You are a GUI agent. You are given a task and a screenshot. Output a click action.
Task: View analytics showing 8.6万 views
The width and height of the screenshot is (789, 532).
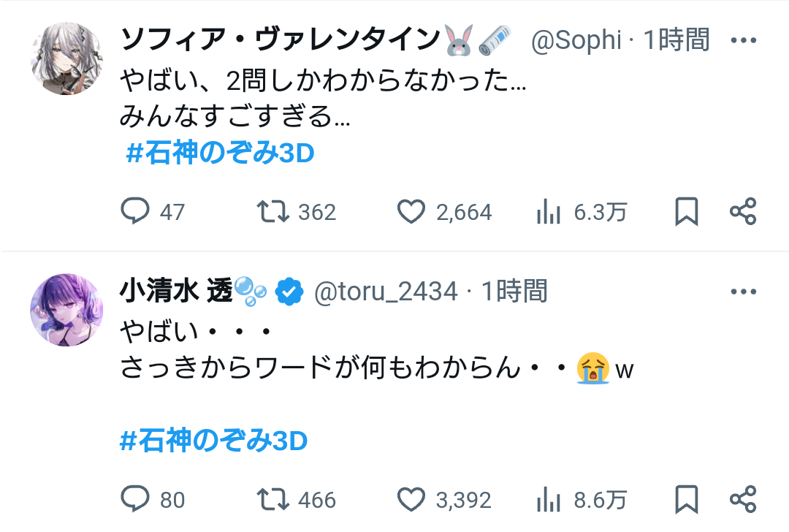[x=548, y=500]
